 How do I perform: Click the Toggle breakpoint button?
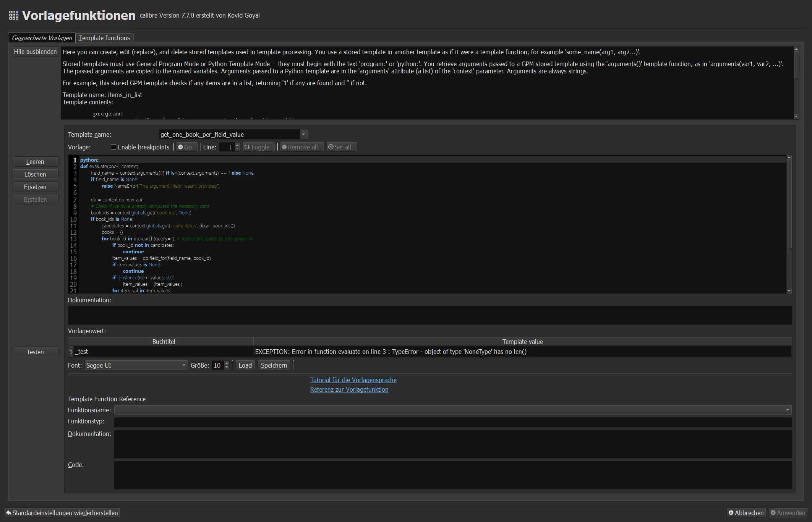pyautogui.click(x=258, y=147)
